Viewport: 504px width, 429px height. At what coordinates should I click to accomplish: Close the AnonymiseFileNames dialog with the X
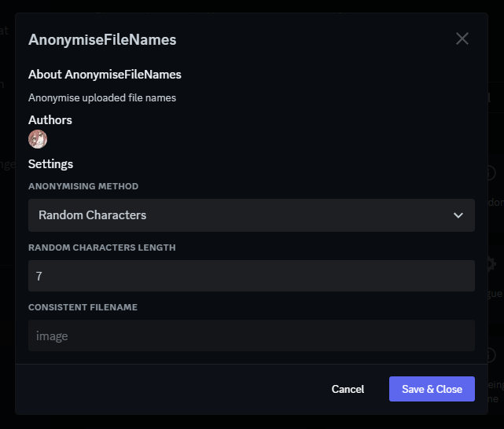pyautogui.click(x=462, y=38)
